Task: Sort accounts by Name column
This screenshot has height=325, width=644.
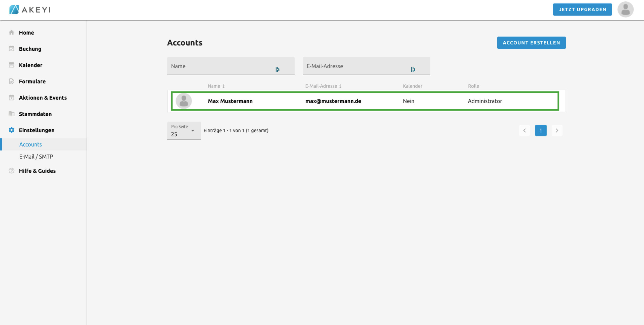Action: pyautogui.click(x=216, y=86)
